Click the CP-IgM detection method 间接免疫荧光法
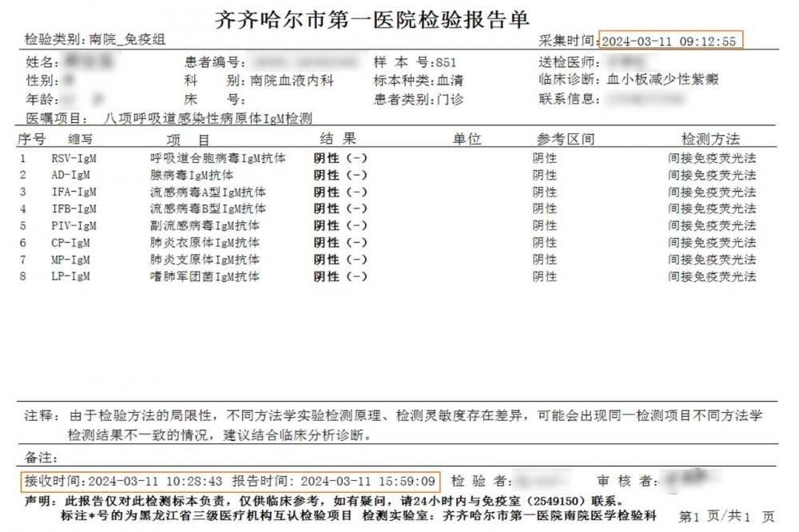Viewport: 799px width, 532px height. pos(711,243)
